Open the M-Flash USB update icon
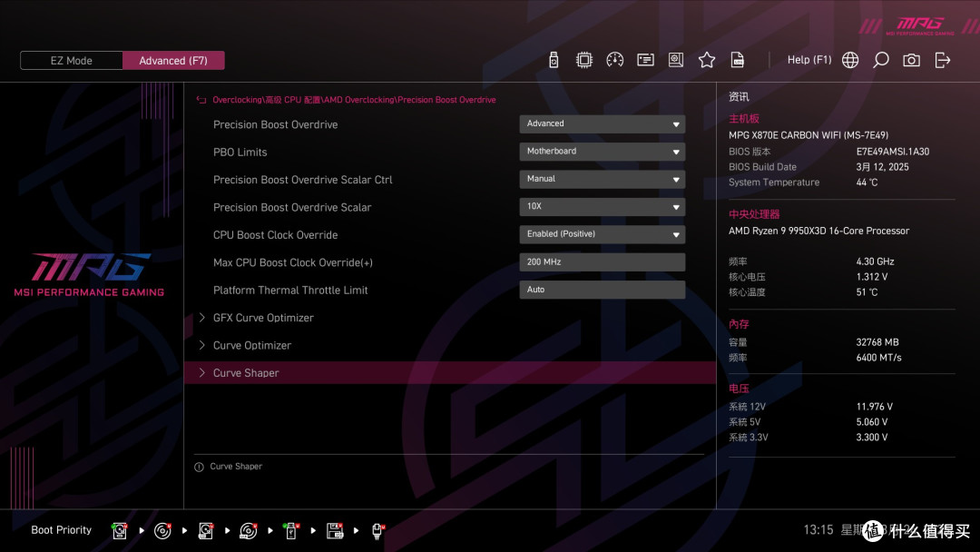The image size is (980, 552). [554, 60]
